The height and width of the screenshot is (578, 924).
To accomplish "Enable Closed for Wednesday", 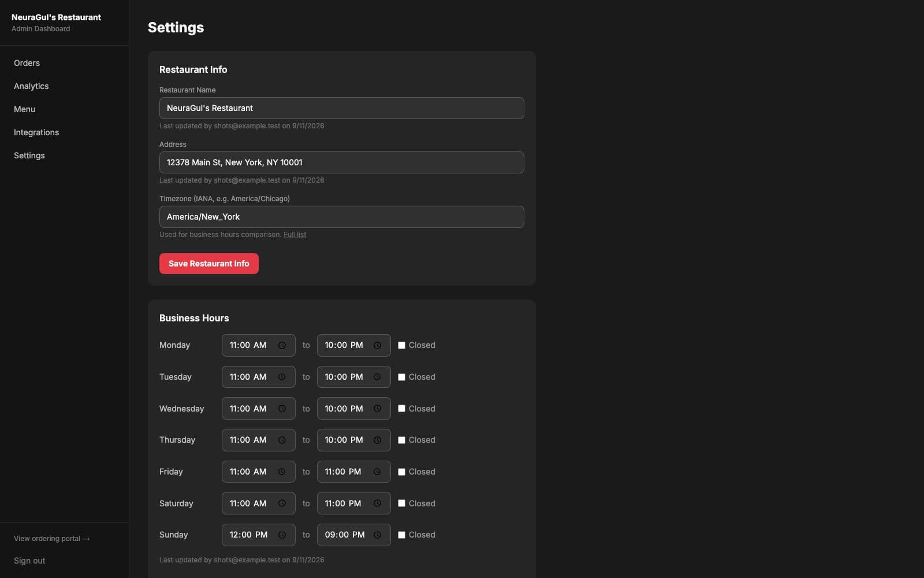I will pyautogui.click(x=401, y=409).
